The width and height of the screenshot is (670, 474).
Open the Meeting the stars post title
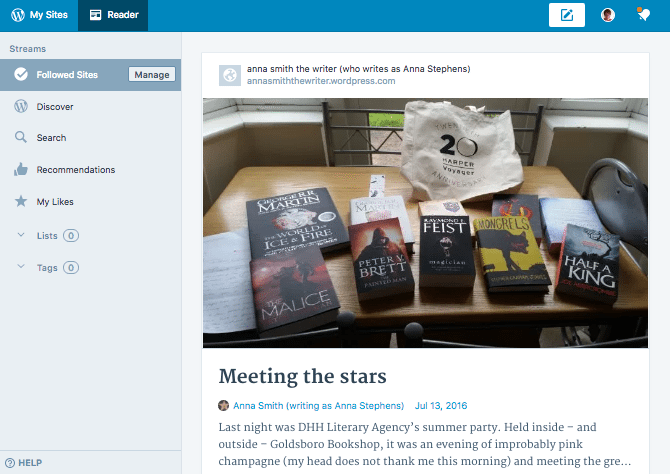tap(303, 376)
